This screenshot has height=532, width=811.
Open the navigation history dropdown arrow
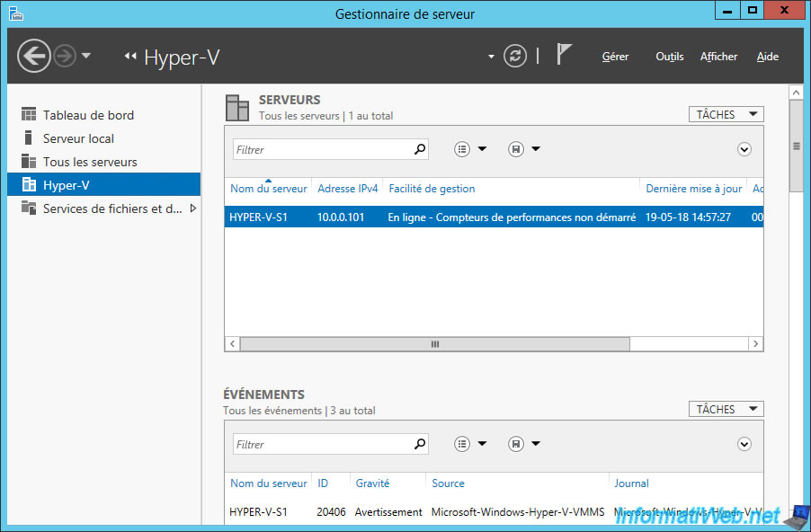tap(86, 56)
